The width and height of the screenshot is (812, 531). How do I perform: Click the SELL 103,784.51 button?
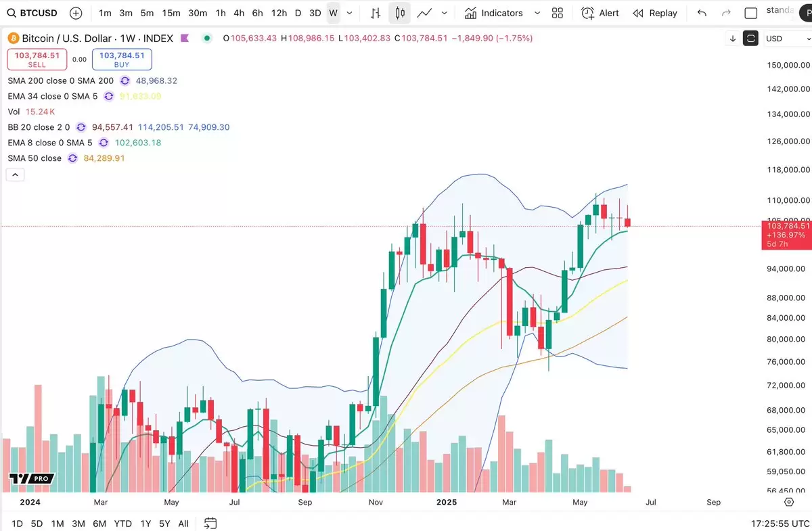click(37, 60)
